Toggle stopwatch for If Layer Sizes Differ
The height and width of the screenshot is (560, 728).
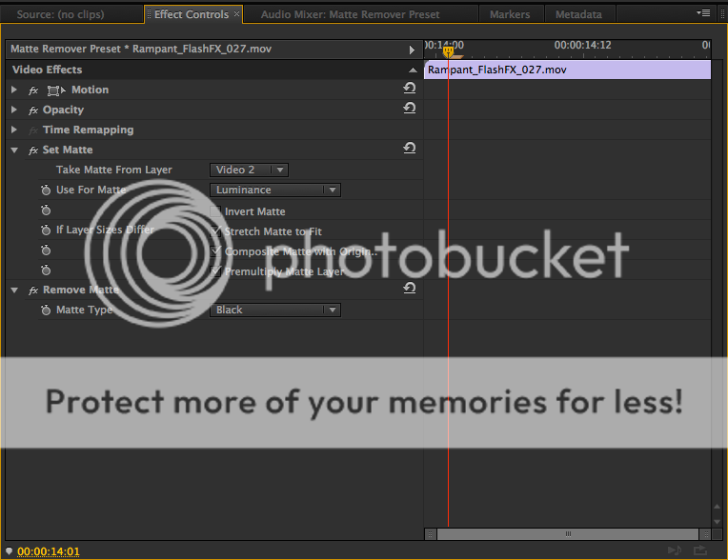tap(46, 230)
